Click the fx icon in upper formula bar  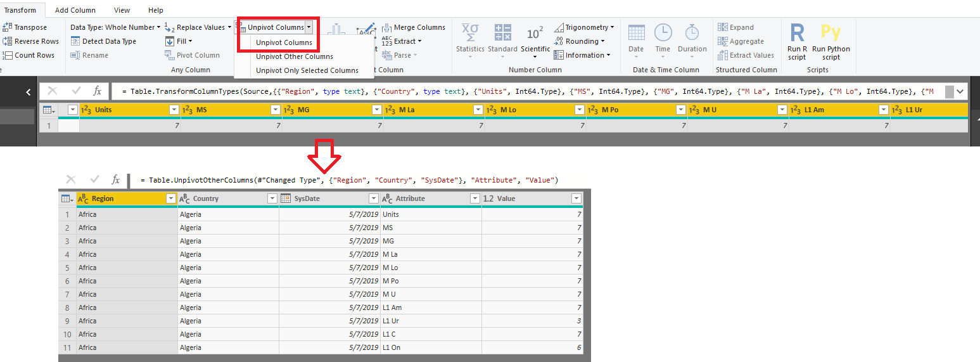coord(97,91)
